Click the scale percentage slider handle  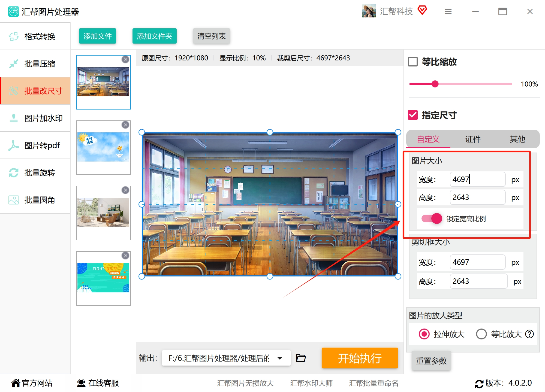tap(435, 84)
